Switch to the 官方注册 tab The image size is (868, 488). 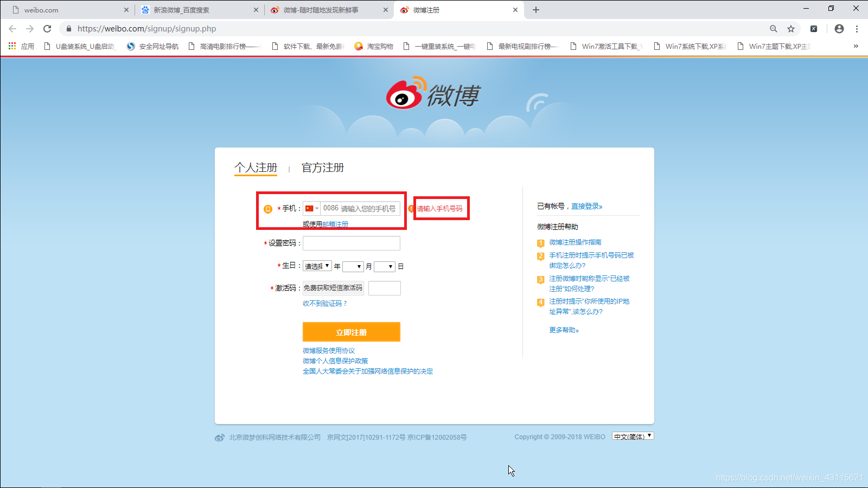coord(323,168)
